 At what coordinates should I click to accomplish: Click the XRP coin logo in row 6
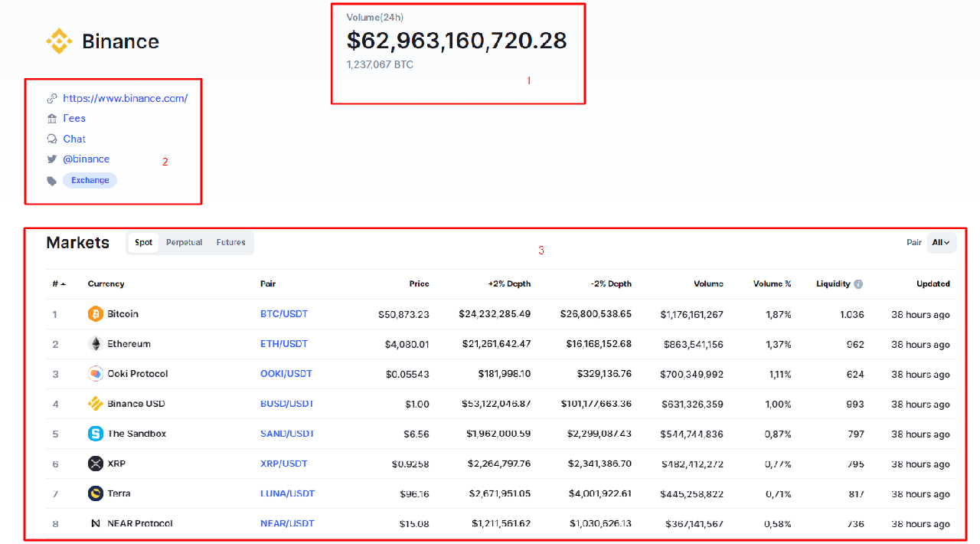(x=94, y=463)
